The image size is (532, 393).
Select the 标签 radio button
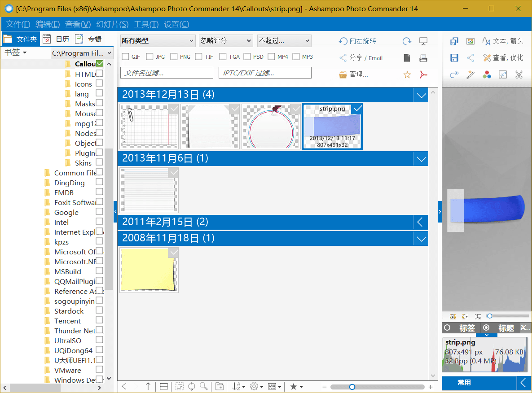[447, 327]
